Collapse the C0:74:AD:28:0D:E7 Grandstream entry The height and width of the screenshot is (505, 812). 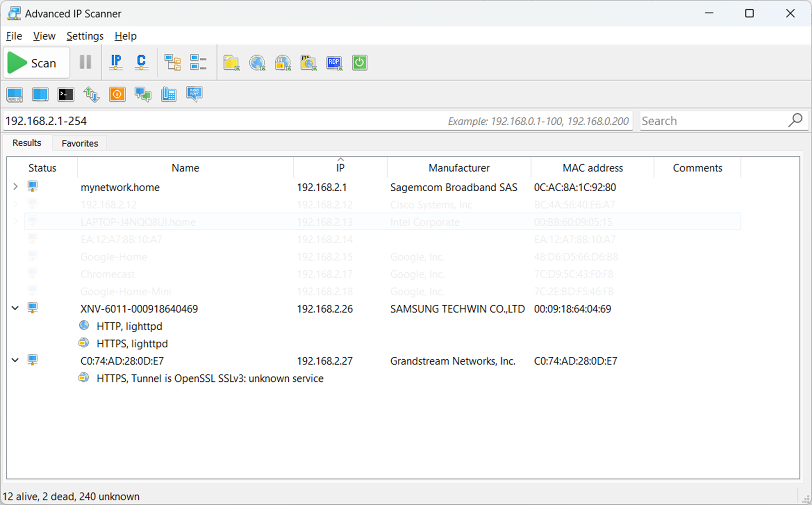(15, 360)
